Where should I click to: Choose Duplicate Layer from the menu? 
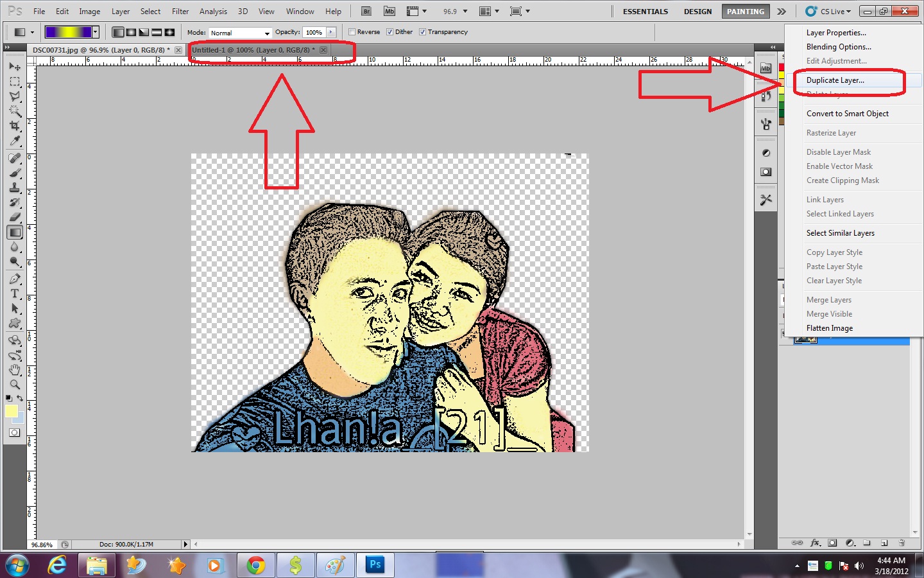[x=834, y=80]
